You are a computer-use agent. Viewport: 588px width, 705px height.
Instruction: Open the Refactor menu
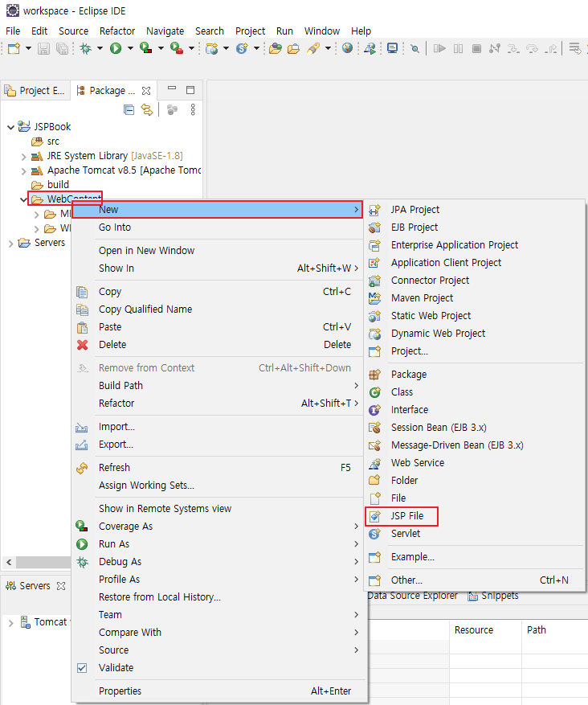[117, 31]
